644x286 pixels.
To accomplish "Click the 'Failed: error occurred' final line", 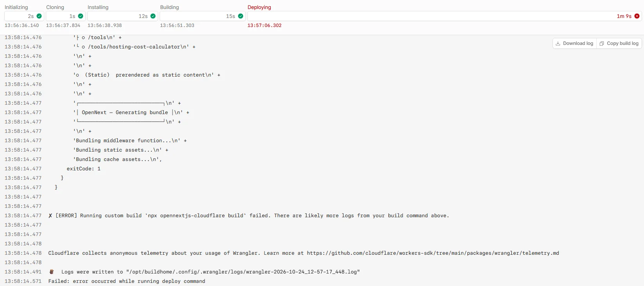I will 127,281.
